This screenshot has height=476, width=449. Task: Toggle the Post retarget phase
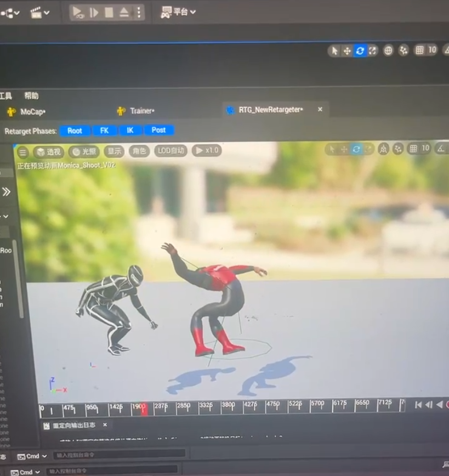tap(158, 130)
